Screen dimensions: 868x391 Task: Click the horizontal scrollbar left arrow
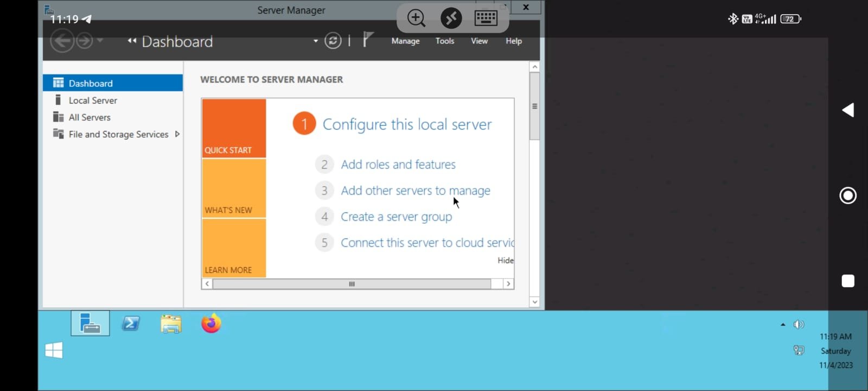click(x=207, y=284)
